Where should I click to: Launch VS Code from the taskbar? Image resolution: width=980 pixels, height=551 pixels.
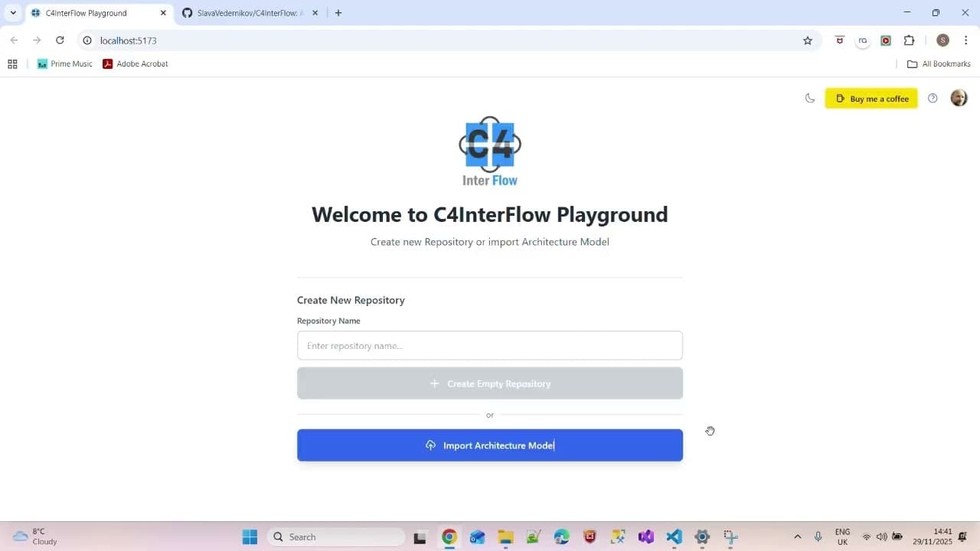[x=674, y=536]
